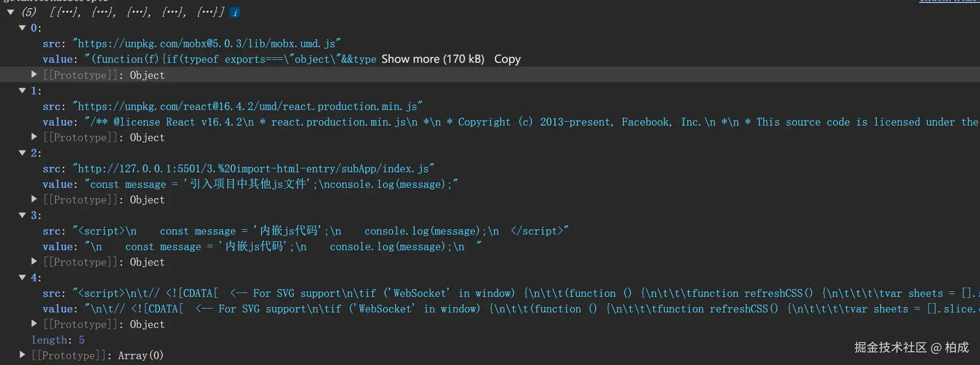
Task: Click Show more (170 kB) button
Action: (433, 59)
